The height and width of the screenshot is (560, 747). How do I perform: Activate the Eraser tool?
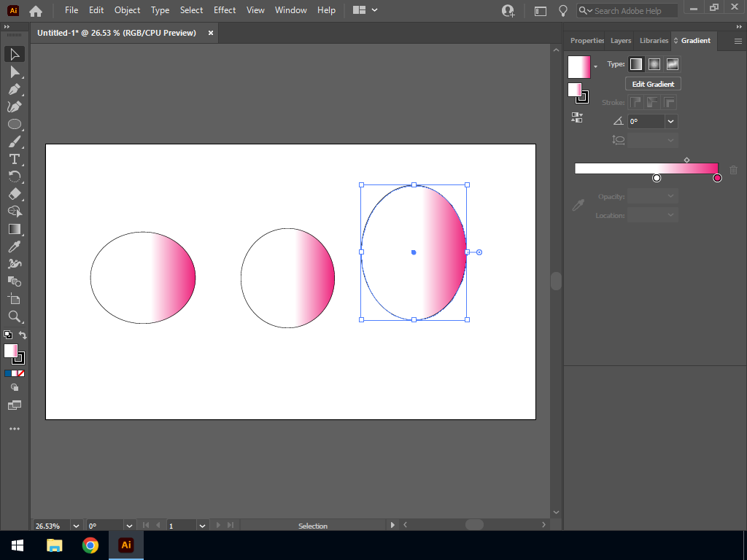tap(14, 194)
